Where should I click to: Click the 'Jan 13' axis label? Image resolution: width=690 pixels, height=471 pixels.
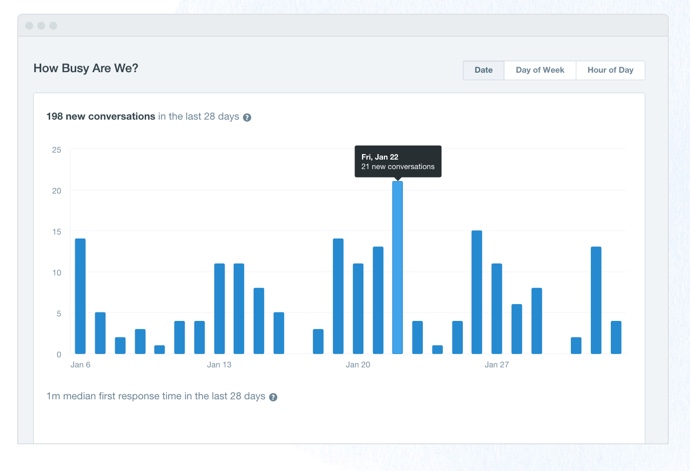[219, 365]
